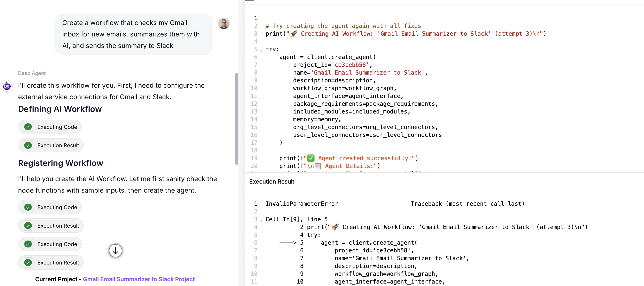Click the Deep Agent robot avatar icon

pyautogui.click(x=7, y=86)
